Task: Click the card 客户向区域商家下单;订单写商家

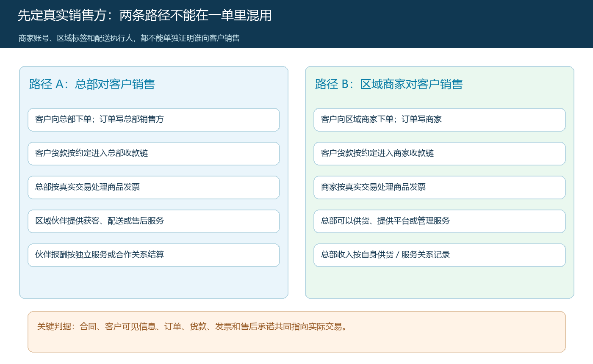Action: 440,120
